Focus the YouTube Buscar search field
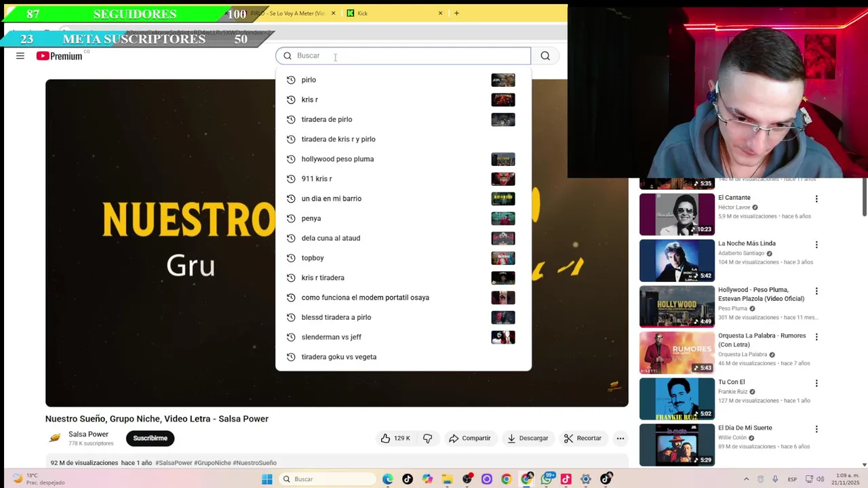Viewport: 868px width, 488px height. [x=403, y=56]
